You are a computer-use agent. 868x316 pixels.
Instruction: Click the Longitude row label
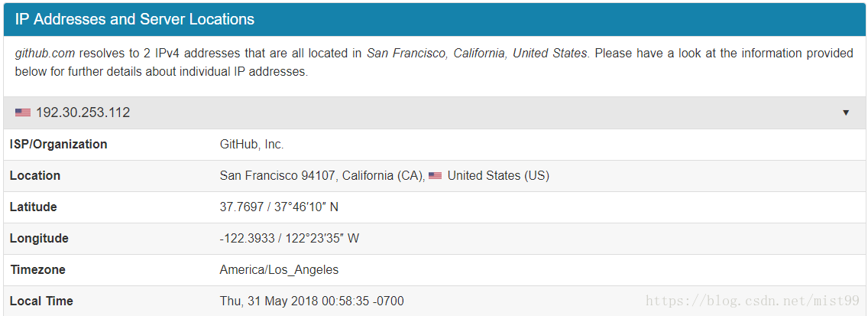click(x=39, y=239)
